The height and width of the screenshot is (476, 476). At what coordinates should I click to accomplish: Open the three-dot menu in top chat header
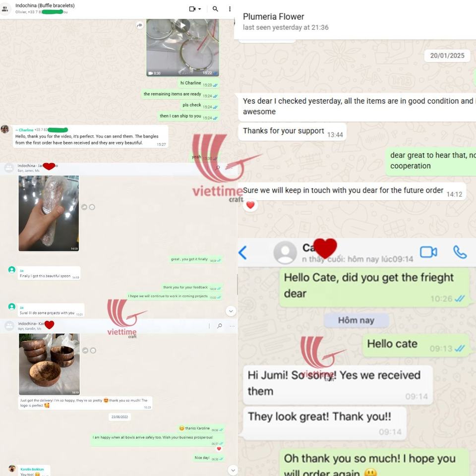230,9
